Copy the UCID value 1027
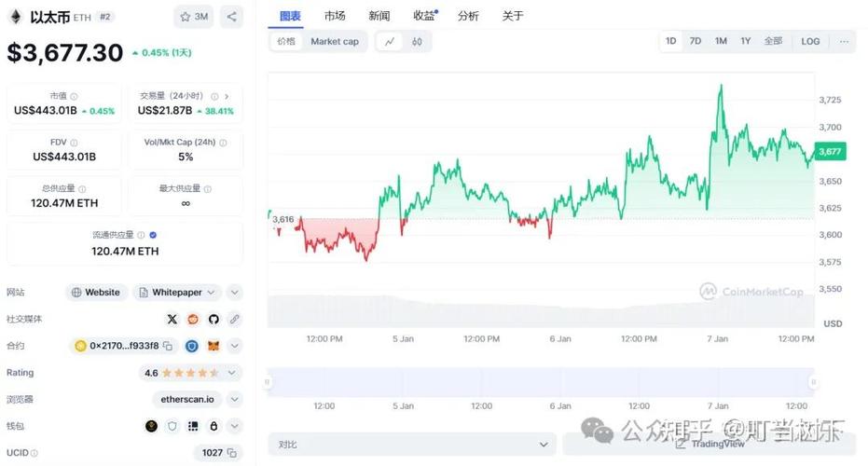Screen dimensions: 868x466 click(x=230, y=453)
